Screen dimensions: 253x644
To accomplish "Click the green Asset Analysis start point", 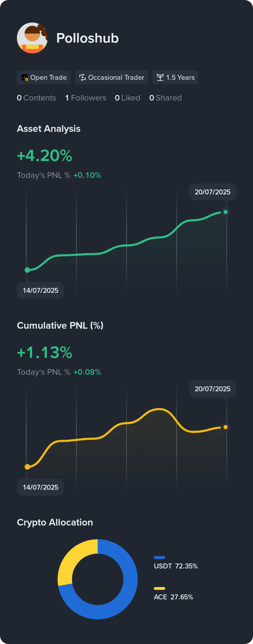I will pos(27,270).
